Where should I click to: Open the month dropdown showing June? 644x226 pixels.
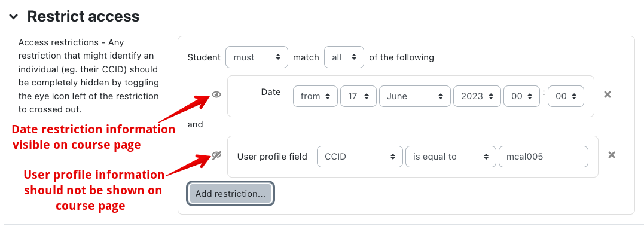coord(415,97)
